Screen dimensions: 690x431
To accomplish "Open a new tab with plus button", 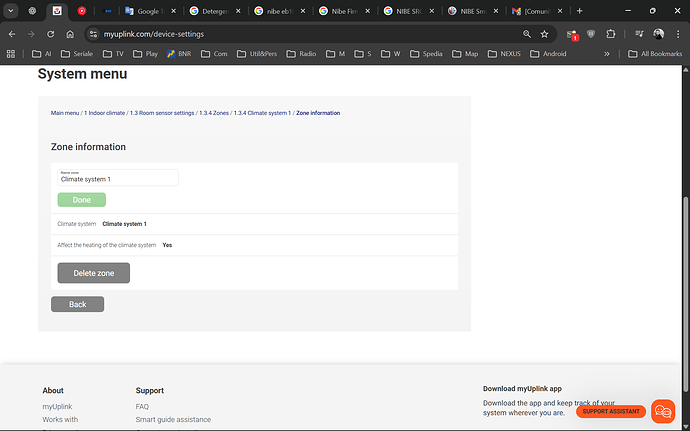I will [x=579, y=10].
